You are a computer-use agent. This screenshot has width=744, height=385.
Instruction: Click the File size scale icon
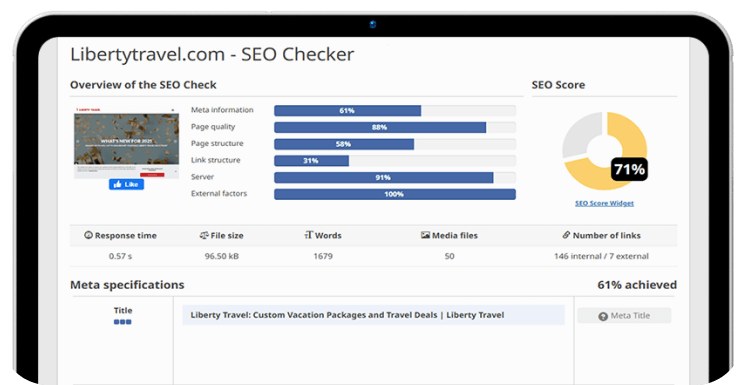click(x=204, y=235)
